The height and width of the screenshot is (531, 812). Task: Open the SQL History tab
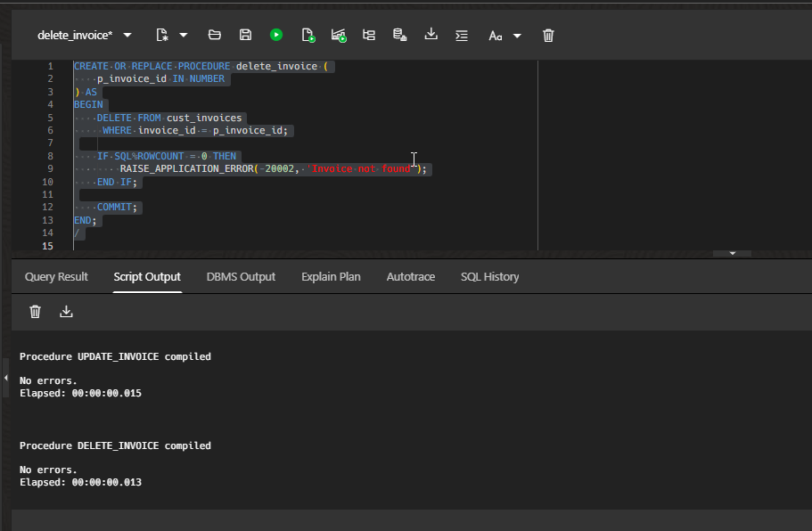(x=489, y=277)
